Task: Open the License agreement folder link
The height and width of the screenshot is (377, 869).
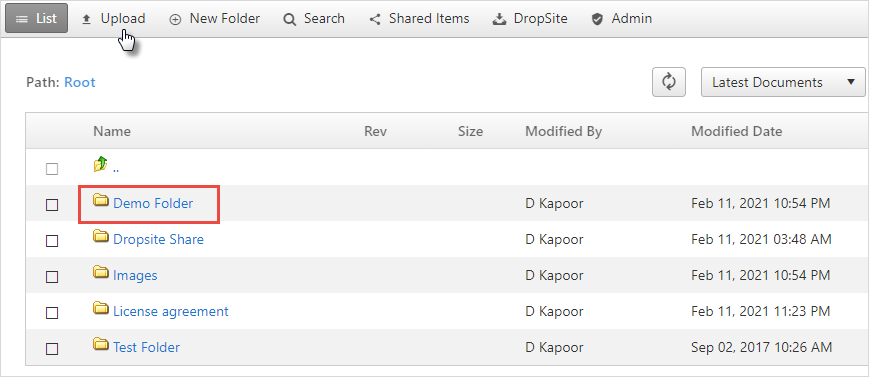Action: click(x=171, y=312)
